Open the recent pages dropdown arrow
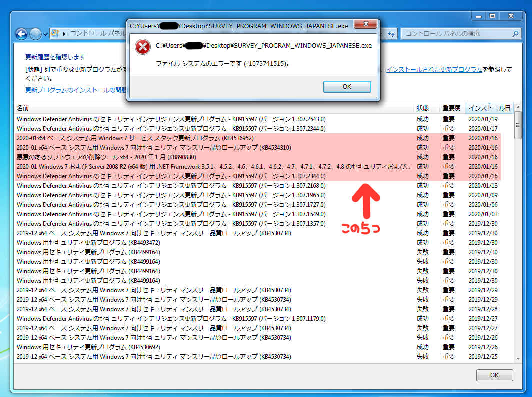 click(x=45, y=34)
